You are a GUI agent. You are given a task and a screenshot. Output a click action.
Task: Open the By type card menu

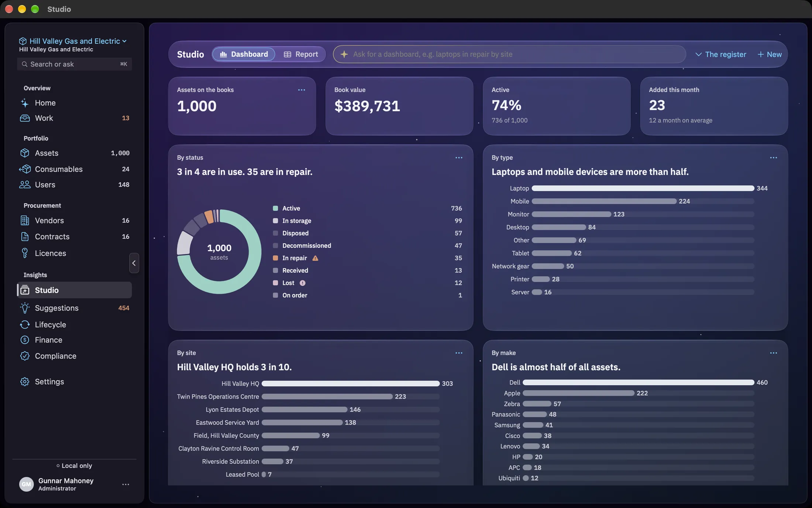coord(774,158)
